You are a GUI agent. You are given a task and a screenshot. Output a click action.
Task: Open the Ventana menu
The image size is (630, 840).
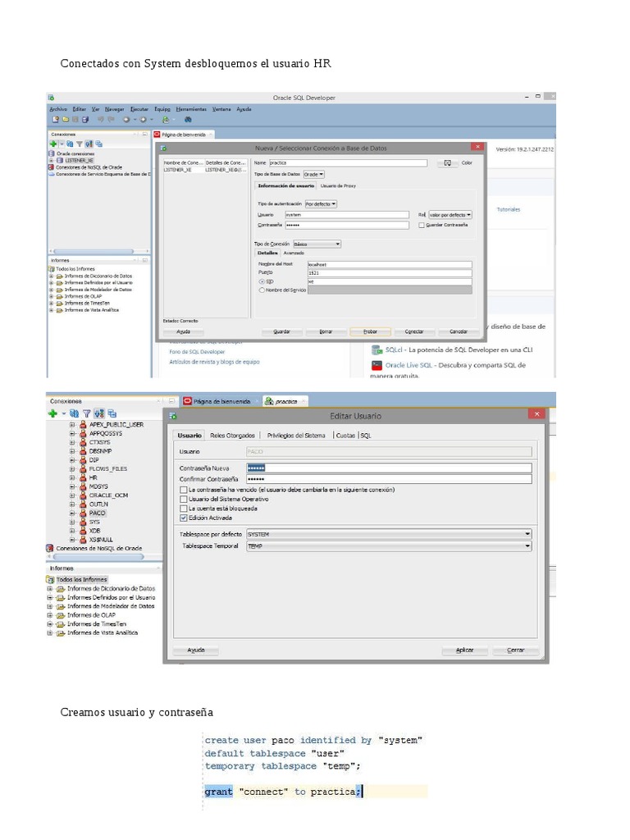(x=221, y=109)
